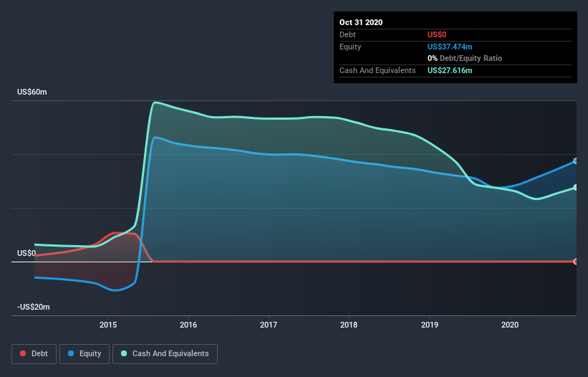This screenshot has width=588, height=377.
Task: Click the blue Equity endpoint marker
Action: pyautogui.click(x=576, y=161)
